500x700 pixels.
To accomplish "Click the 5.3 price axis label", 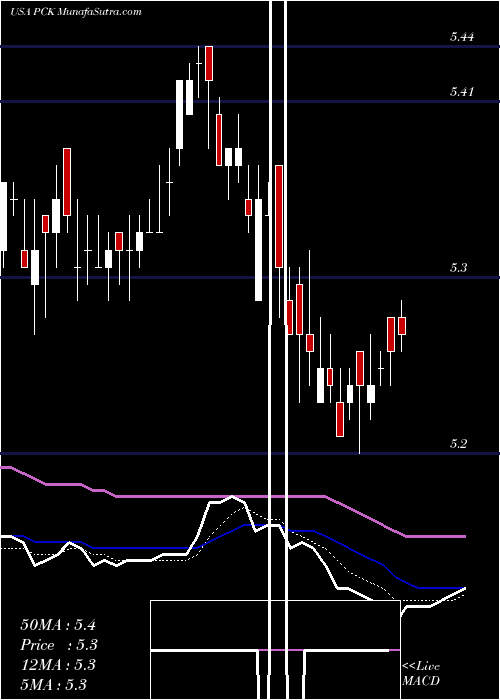I will [458, 267].
